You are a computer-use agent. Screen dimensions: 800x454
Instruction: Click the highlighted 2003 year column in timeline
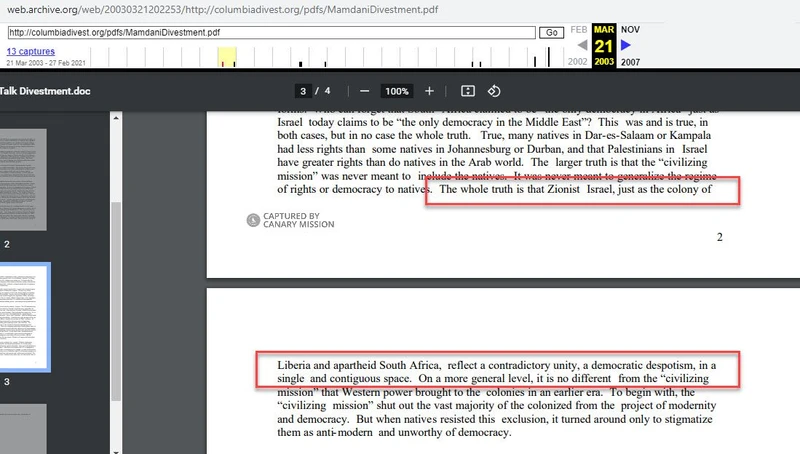(227, 57)
